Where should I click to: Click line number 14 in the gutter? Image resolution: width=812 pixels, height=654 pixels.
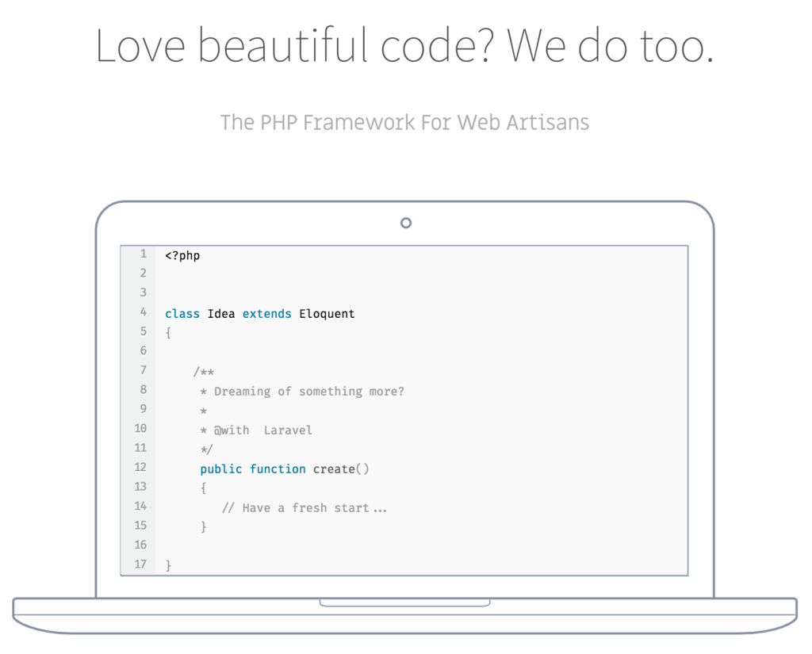(x=140, y=506)
